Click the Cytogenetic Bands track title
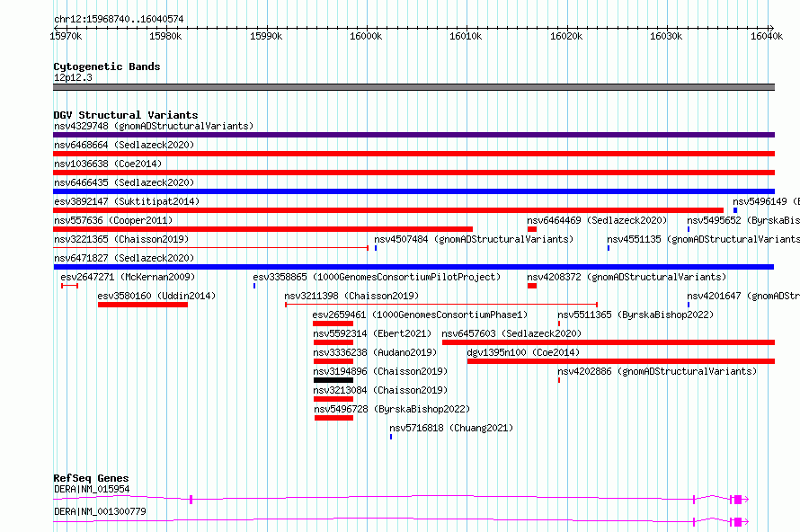Image resolution: width=800 pixels, height=532 pixels. click(107, 66)
